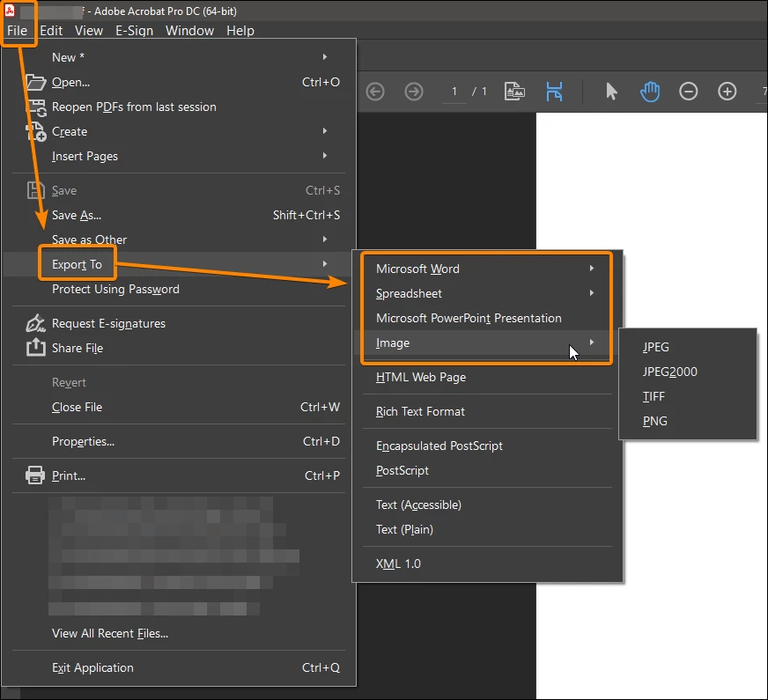The image size is (768, 700).
Task: Click the next page view arrow icon
Action: 414,92
